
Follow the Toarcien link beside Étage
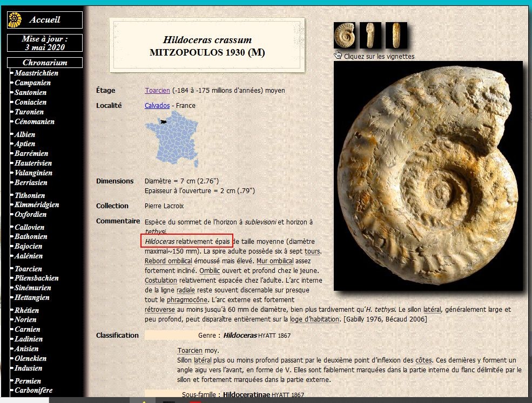coord(157,91)
